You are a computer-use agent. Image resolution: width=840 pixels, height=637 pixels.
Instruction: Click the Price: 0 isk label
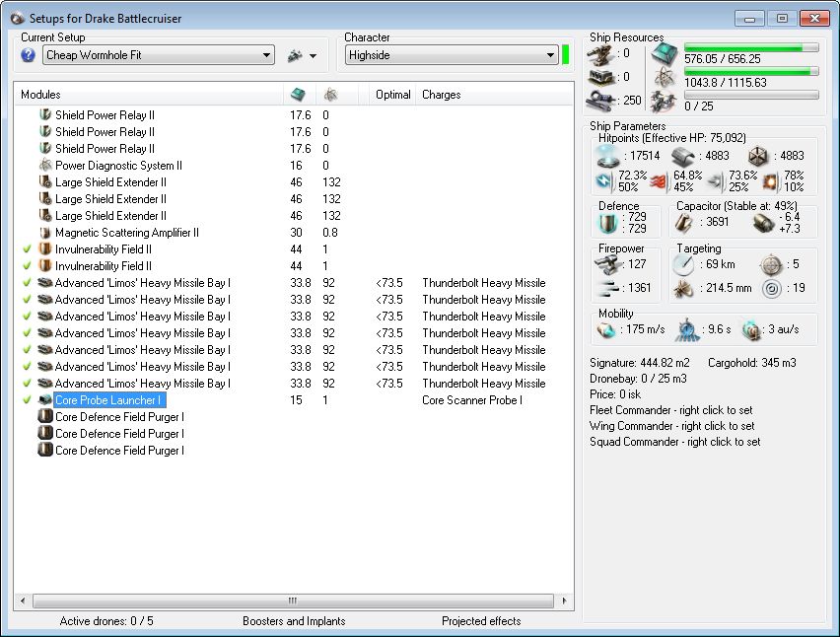(x=615, y=394)
